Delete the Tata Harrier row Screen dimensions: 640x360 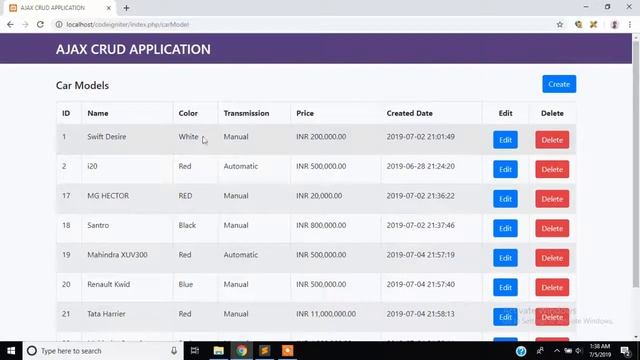pos(552,317)
